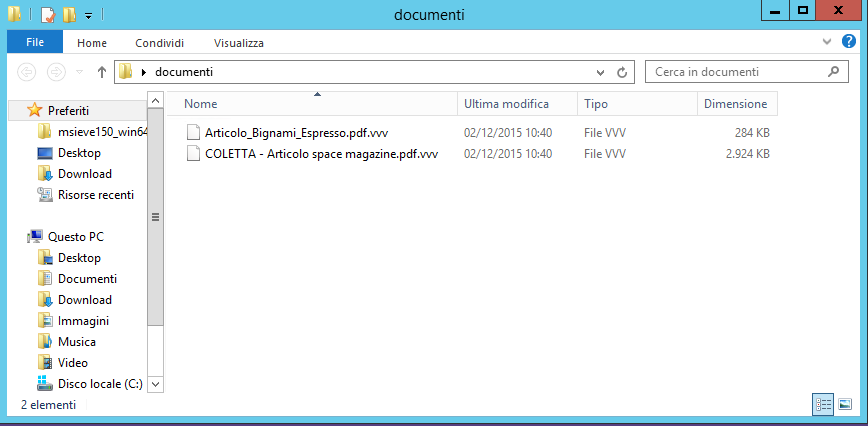Click the folder icon in the address bar
The height and width of the screenshot is (426, 868).
coord(126,71)
